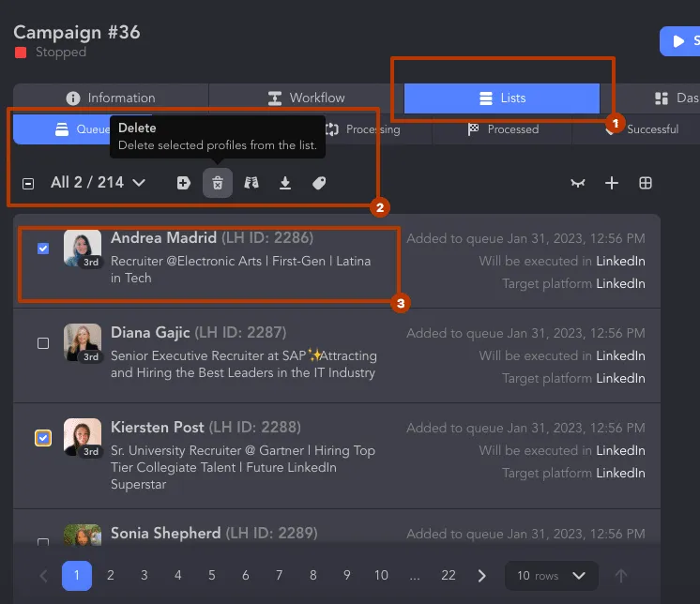Go to page 10

click(381, 576)
